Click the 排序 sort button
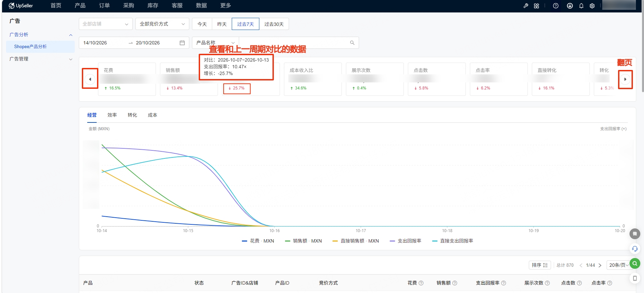Screen dimensions: 644x293 [540, 265]
